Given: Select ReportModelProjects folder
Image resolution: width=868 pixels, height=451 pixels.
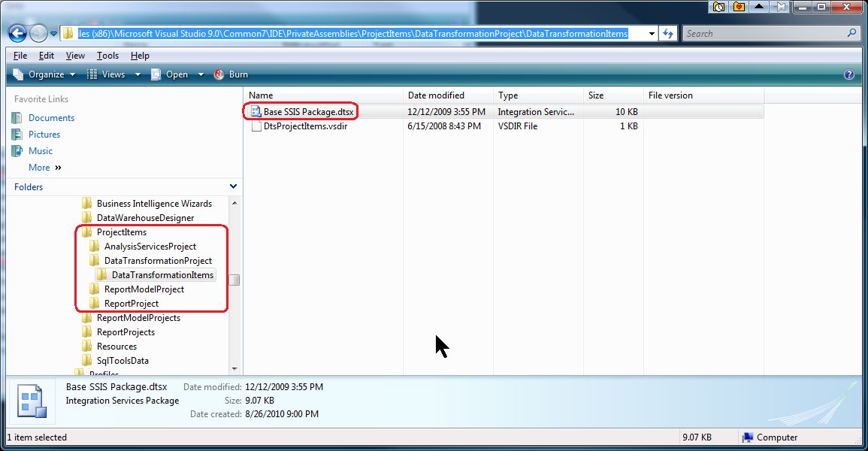Looking at the screenshot, I should click(138, 318).
